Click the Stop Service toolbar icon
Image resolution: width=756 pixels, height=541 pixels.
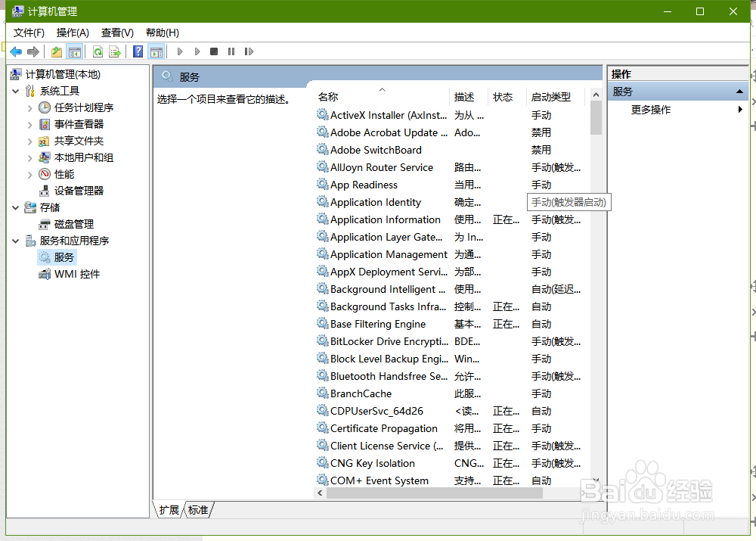(x=213, y=51)
